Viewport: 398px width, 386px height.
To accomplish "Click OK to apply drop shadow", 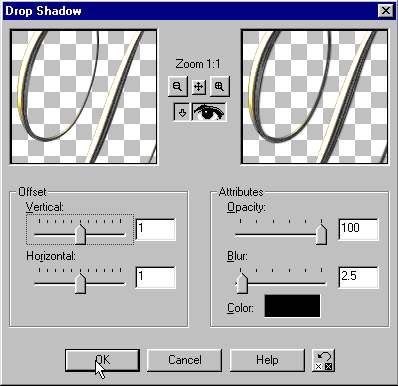I will coord(102,360).
